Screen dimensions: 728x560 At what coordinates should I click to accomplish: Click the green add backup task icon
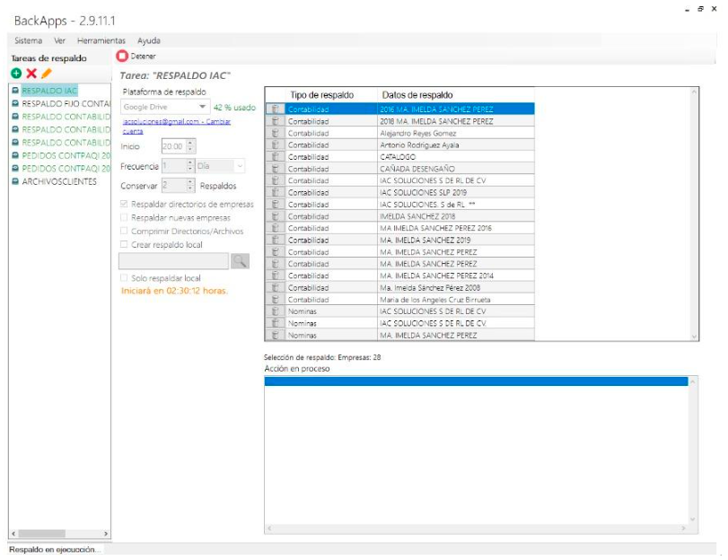[16, 73]
